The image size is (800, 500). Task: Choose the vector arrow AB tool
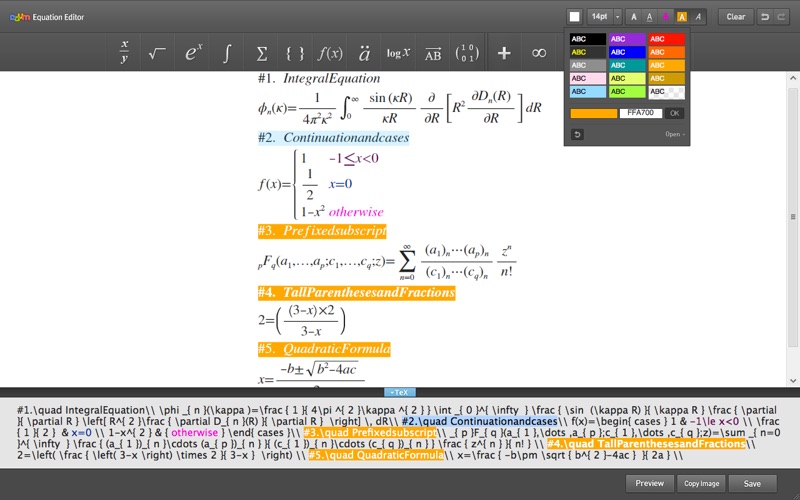click(x=432, y=52)
